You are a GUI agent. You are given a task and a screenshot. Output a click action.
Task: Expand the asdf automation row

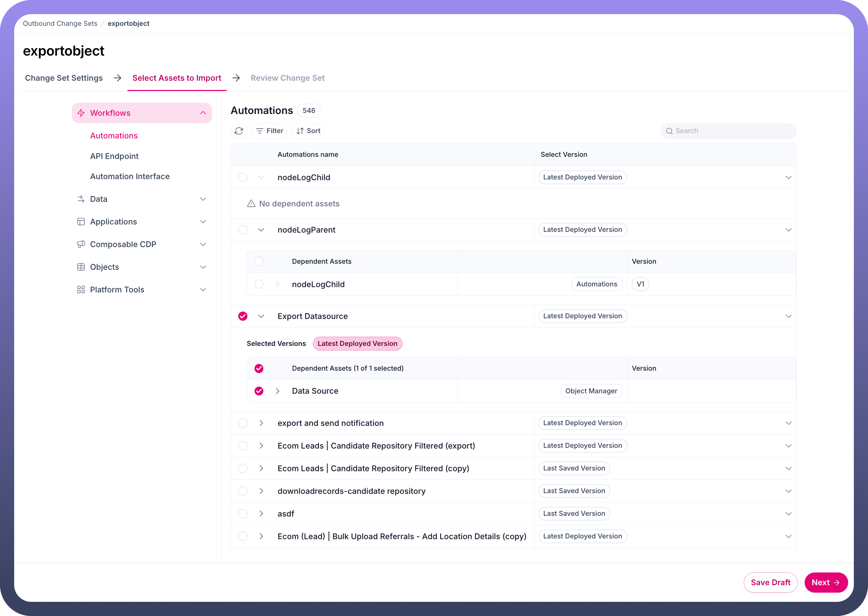tap(261, 514)
